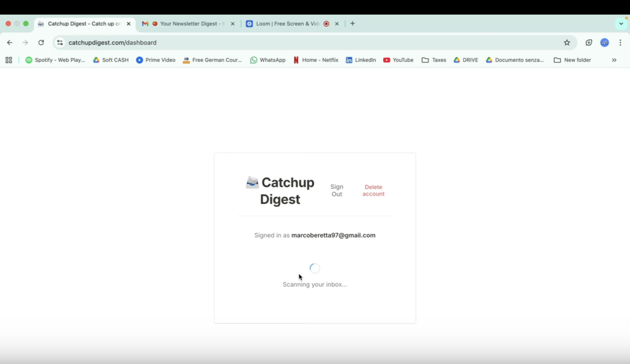Image resolution: width=630 pixels, height=364 pixels.
Task: Switch to the Your Newsletter Digest Gmail tab
Action: (188, 24)
